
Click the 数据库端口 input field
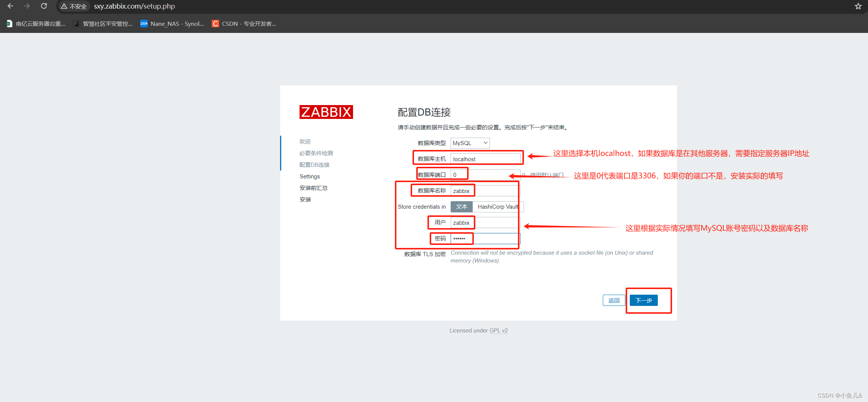click(x=485, y=175)
